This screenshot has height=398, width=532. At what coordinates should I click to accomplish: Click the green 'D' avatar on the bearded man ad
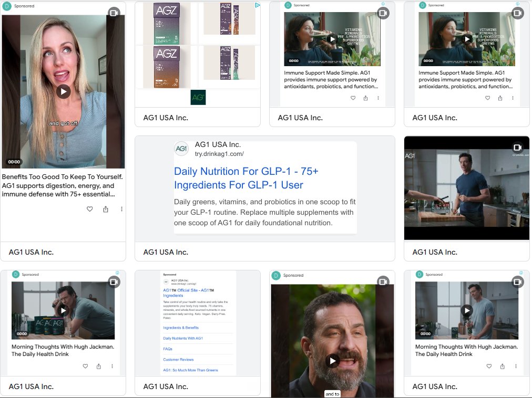point(277,275)
